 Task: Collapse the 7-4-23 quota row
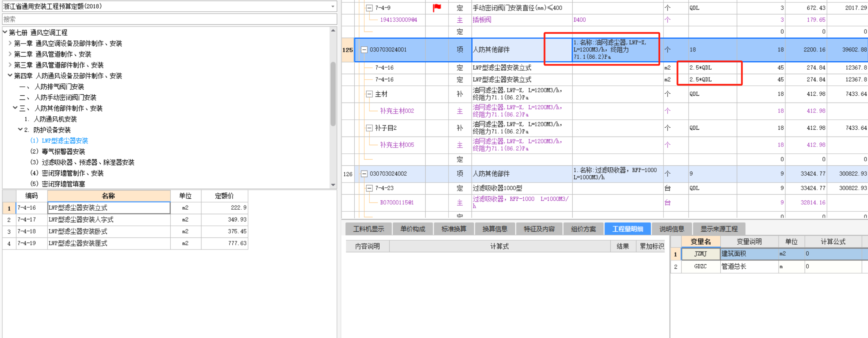coord(369,188)
